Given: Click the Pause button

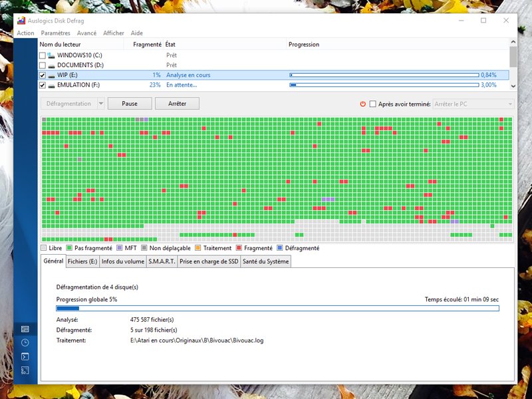Looking at the screenshot, I should point(130,104).
